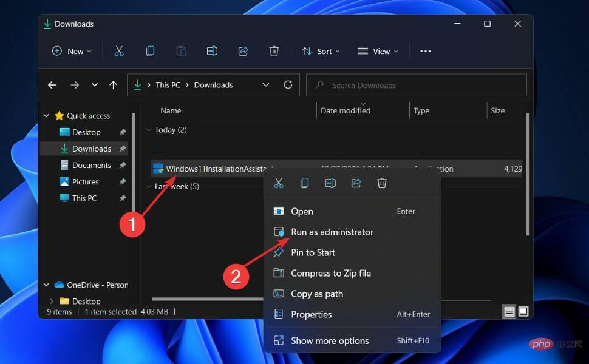Choose Run as administrator

352,232
